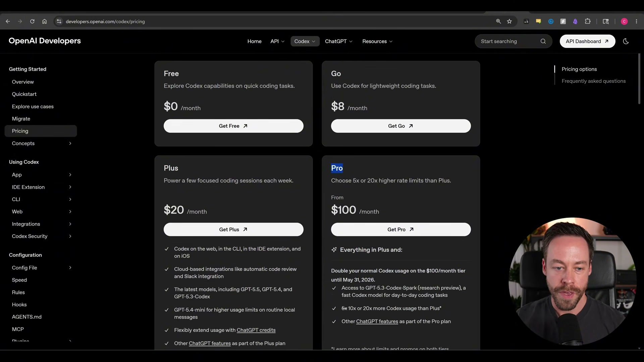The width and height of the screenshot is (644, 362).
Task: Open Quickstart in the sidebar
Action: coord(24,94)
